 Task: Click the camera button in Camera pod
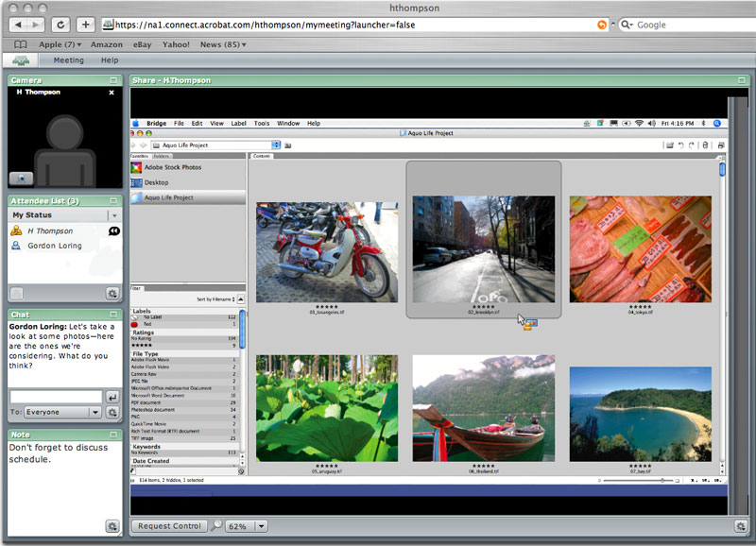pyautogui.click(x=20, y=178)
